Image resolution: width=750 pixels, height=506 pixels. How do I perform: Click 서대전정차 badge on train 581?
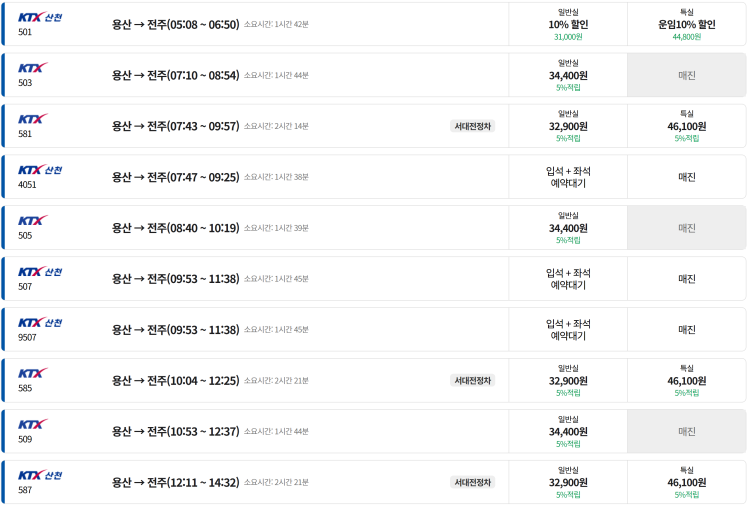point(472,126)
